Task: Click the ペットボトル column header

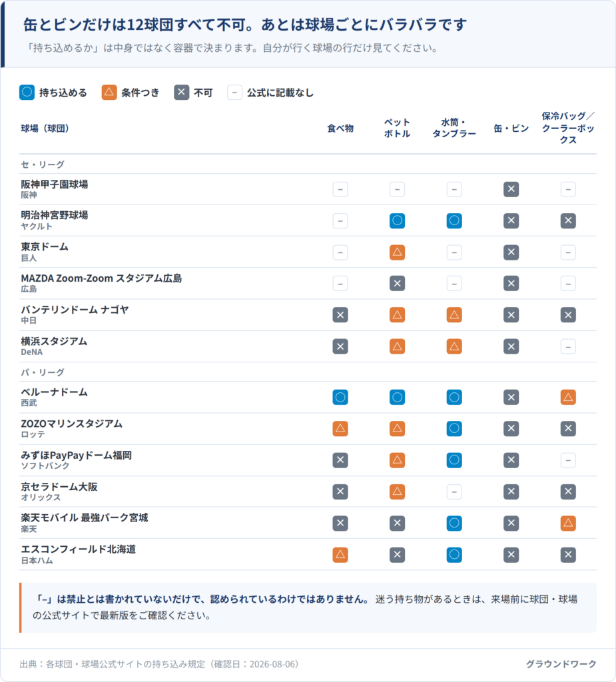Action: tap(397, 128)
